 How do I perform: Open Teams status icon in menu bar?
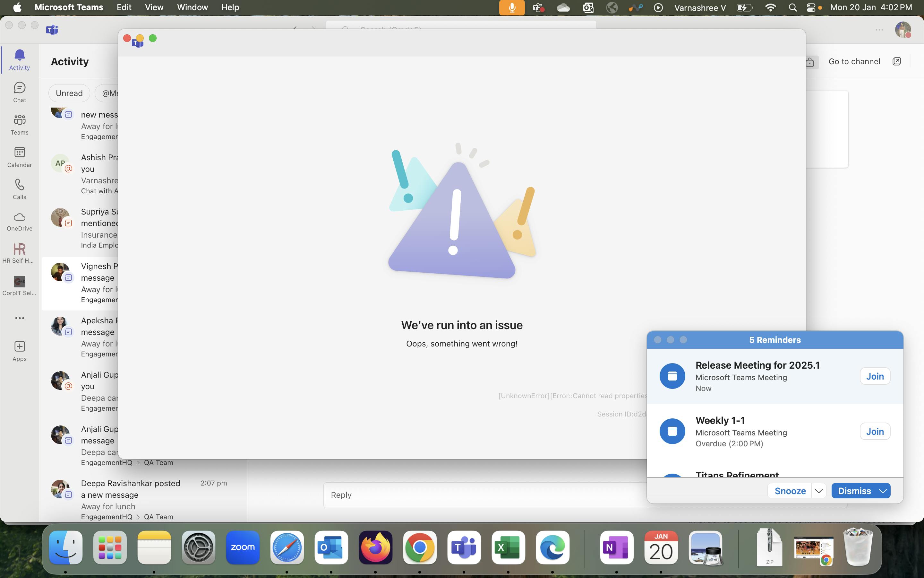[538, 8]
